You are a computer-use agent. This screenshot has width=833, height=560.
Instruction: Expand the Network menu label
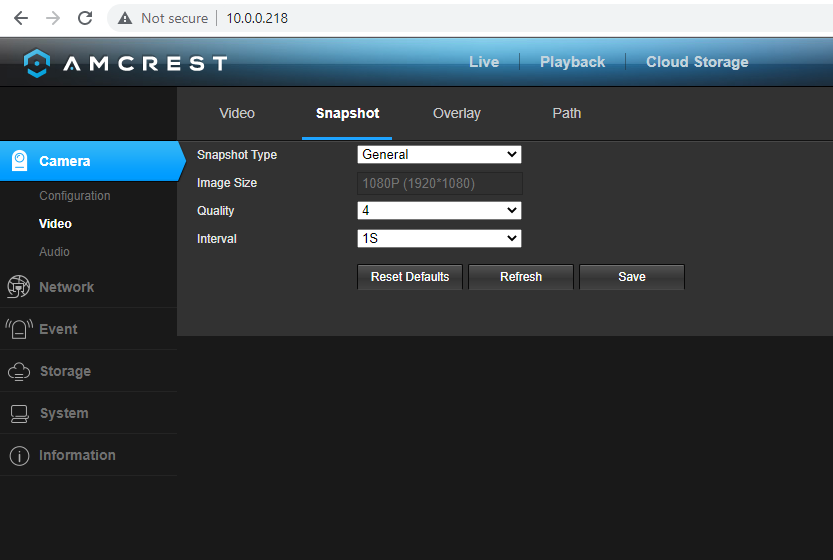(66, 287)
